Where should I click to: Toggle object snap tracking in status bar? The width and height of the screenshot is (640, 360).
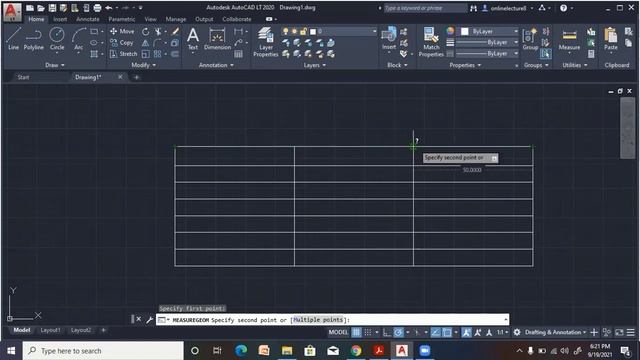point(436,332)
